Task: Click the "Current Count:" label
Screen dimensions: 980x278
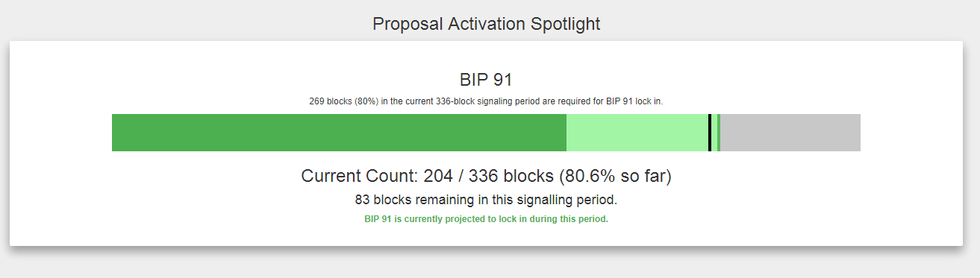Action: click(360, 177)
